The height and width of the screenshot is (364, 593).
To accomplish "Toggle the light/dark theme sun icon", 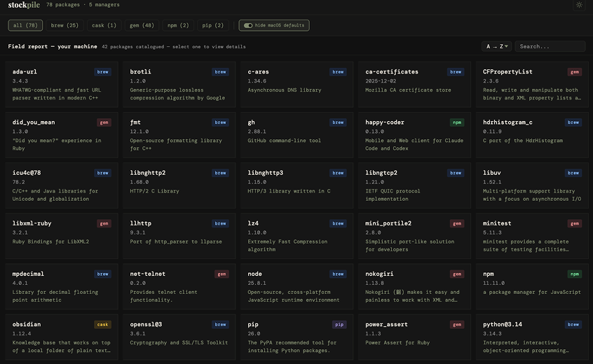I will [579, 5].
